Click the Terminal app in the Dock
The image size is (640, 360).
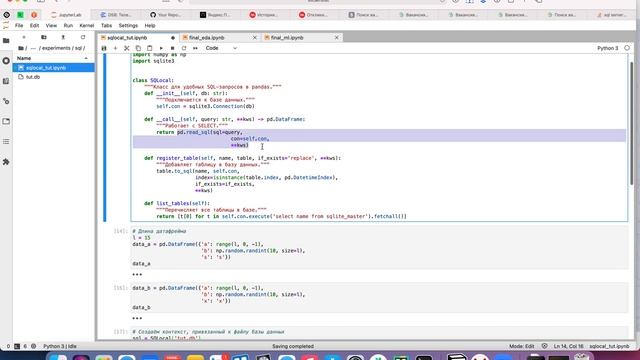pos(424,358)
